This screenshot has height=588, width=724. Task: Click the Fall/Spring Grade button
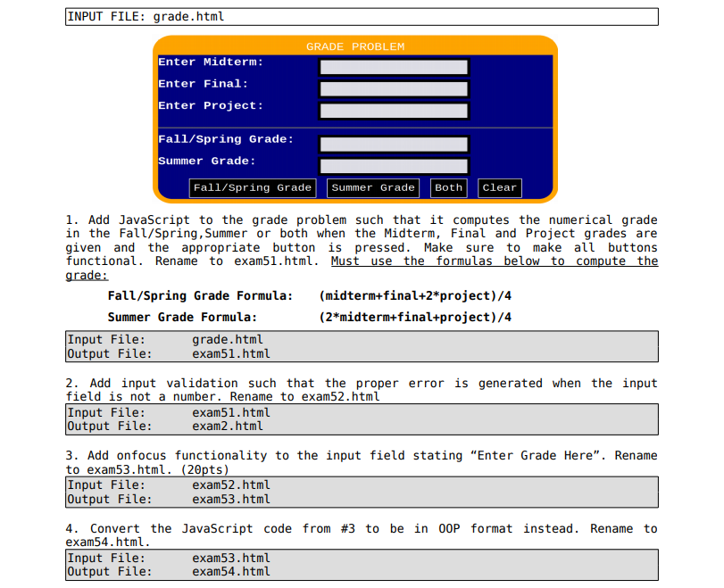coord(252,187)
